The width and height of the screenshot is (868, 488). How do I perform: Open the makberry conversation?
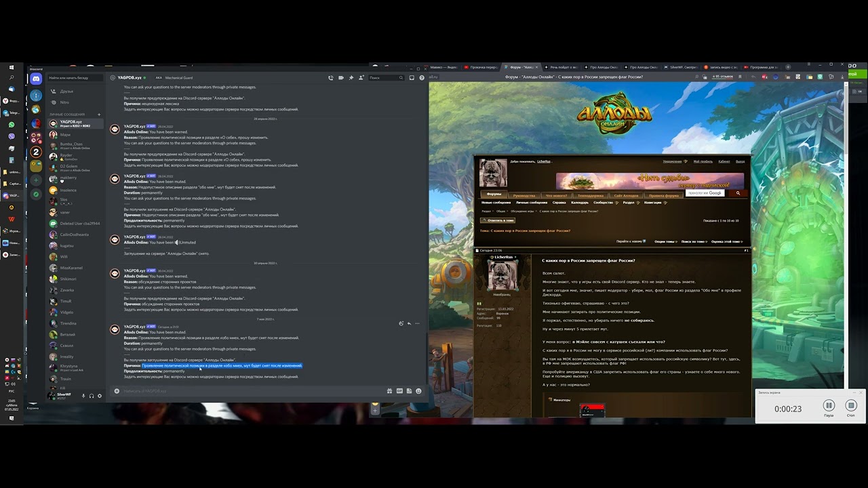click(75, 179)
